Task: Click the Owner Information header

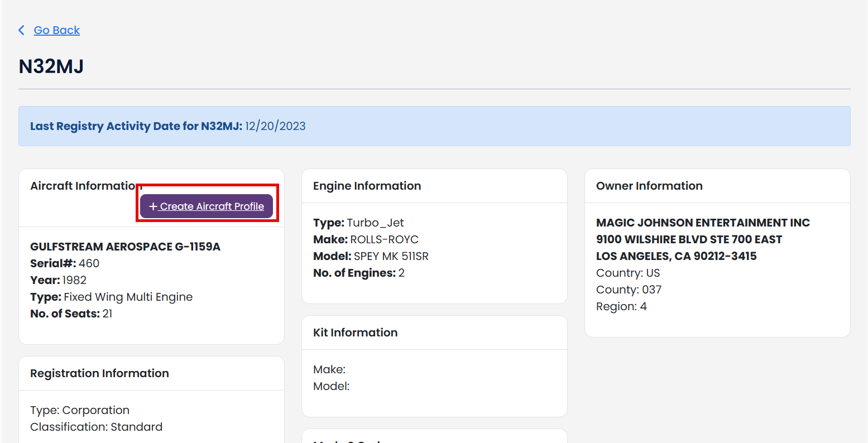Action: point(649,186)
